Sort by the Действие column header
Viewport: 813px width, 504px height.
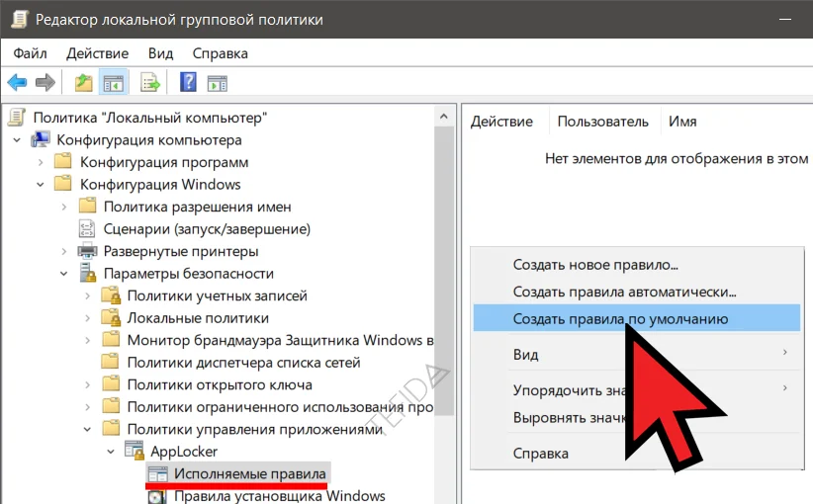(501, 122)
